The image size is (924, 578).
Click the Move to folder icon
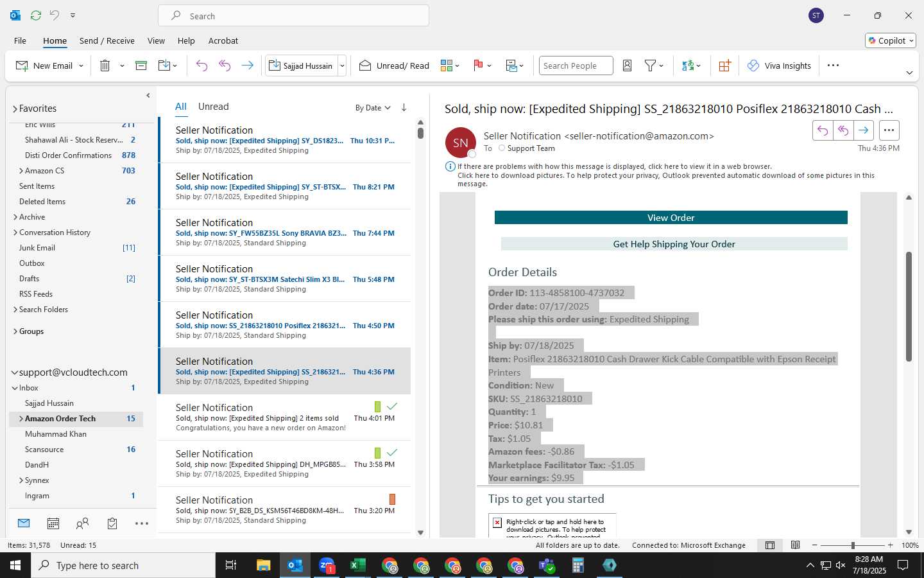pos(164,66)
